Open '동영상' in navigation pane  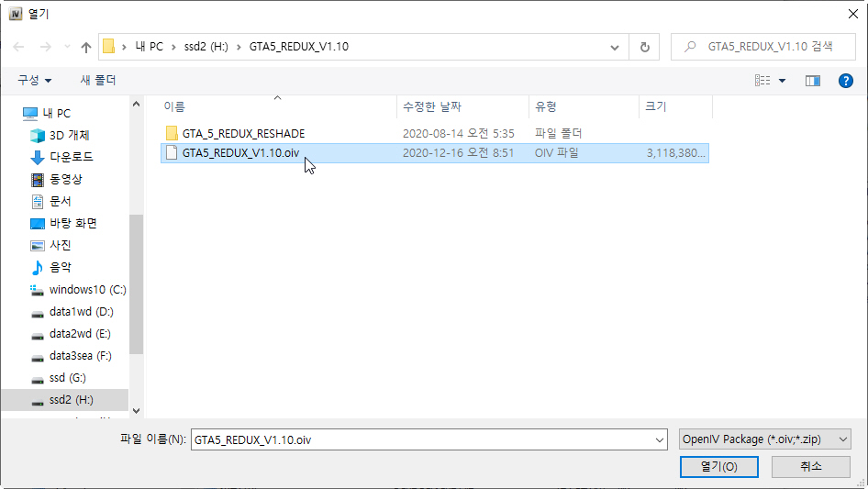[65, 180]
